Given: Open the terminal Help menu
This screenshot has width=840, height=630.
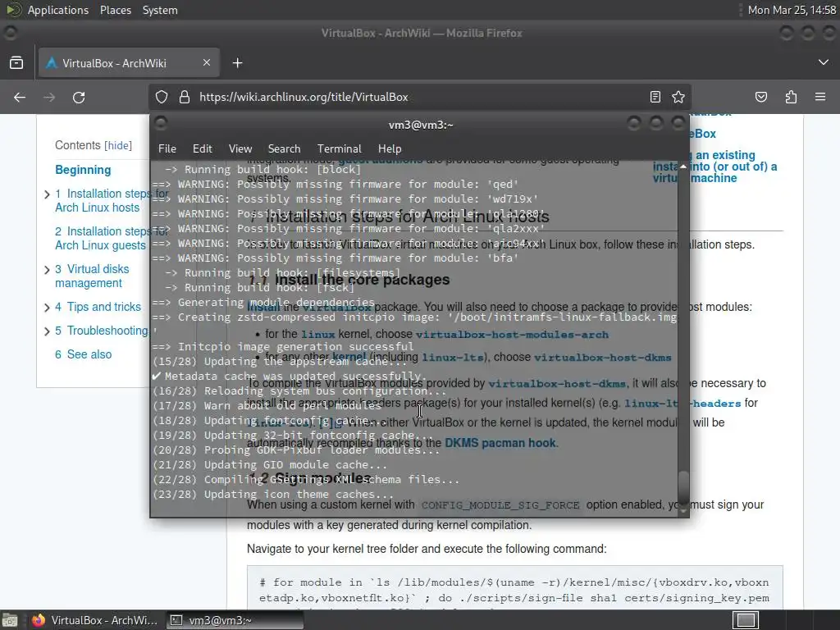Looking at the screenshot, I should [390, 148].
